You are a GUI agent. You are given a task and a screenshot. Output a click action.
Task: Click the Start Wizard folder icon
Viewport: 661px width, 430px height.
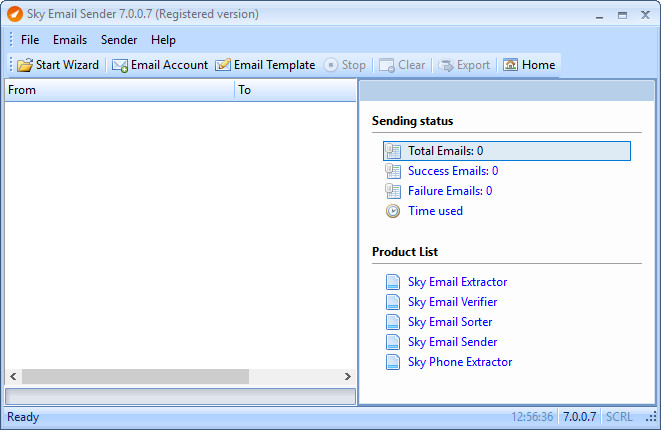point(25,65)
